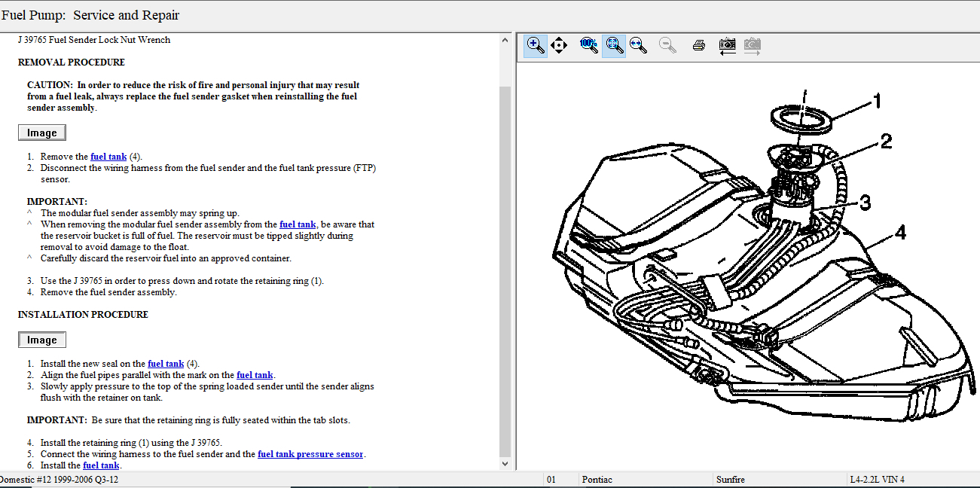
Task: Reset diagram zoom to 100%
Action: [x=588, y=45]
